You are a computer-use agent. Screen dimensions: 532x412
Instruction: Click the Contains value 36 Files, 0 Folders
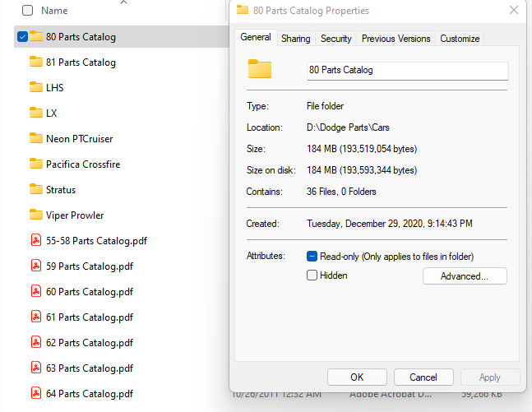coord(341,192)
